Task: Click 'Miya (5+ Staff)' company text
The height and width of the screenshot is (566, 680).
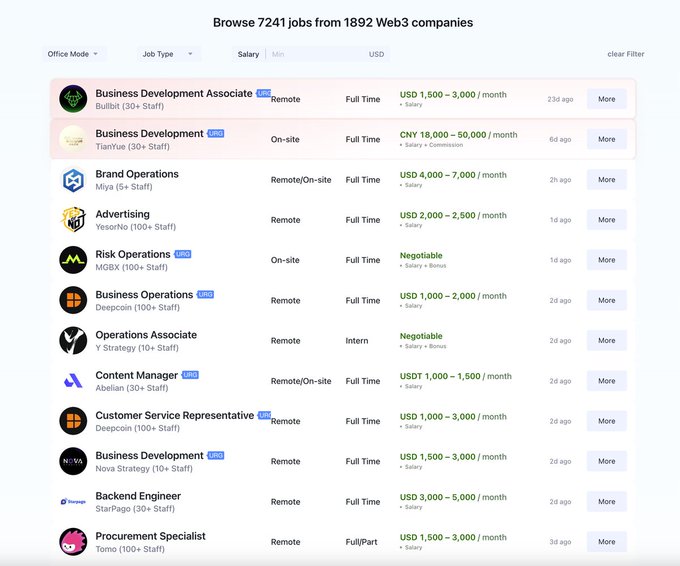Action: point(124,187)
